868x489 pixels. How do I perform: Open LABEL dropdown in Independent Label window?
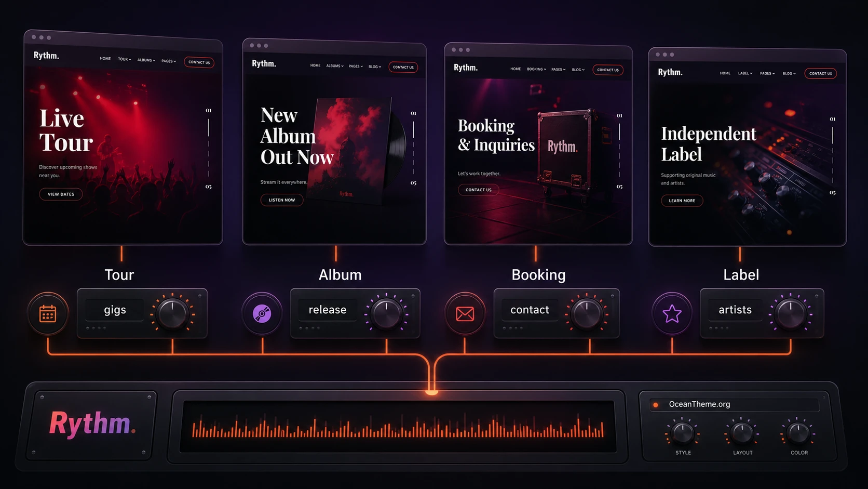tap(745, 73)
